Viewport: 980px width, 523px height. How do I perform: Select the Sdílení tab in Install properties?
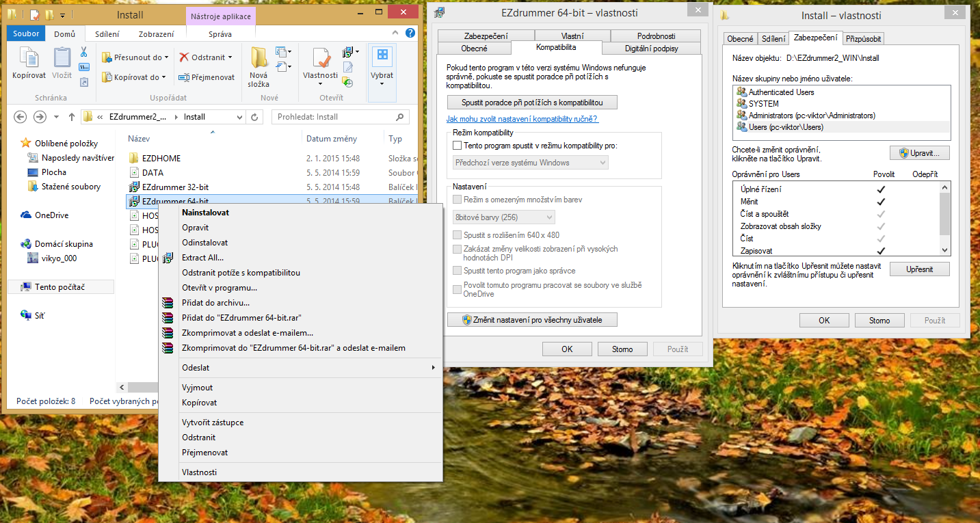click(773, 39)
